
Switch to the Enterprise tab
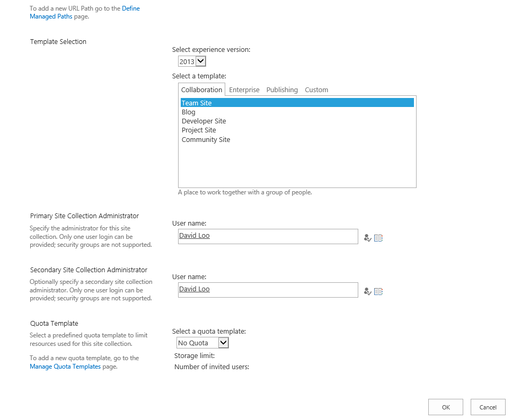coord(244,90)
